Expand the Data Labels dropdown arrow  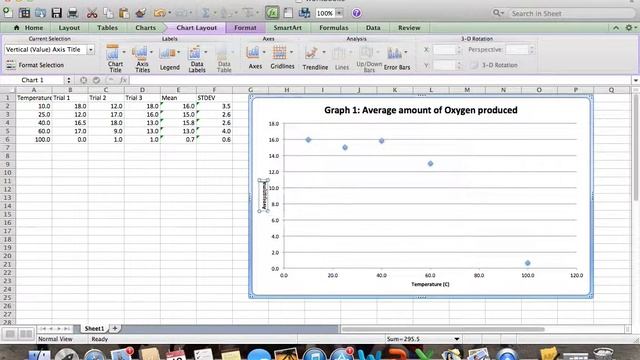206,52
